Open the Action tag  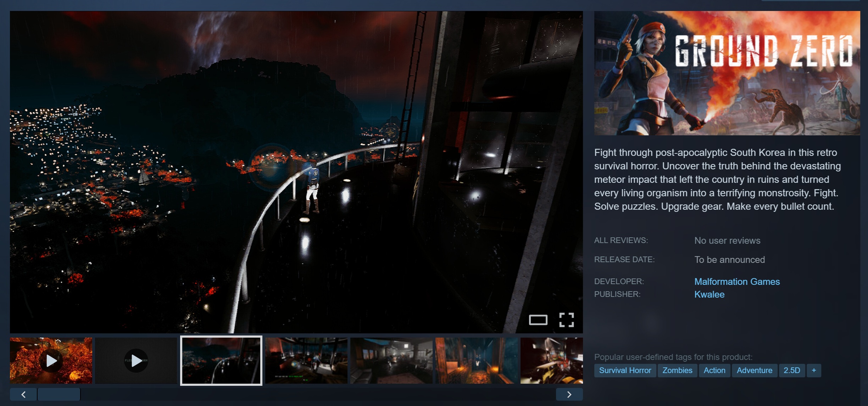(714, 370)
